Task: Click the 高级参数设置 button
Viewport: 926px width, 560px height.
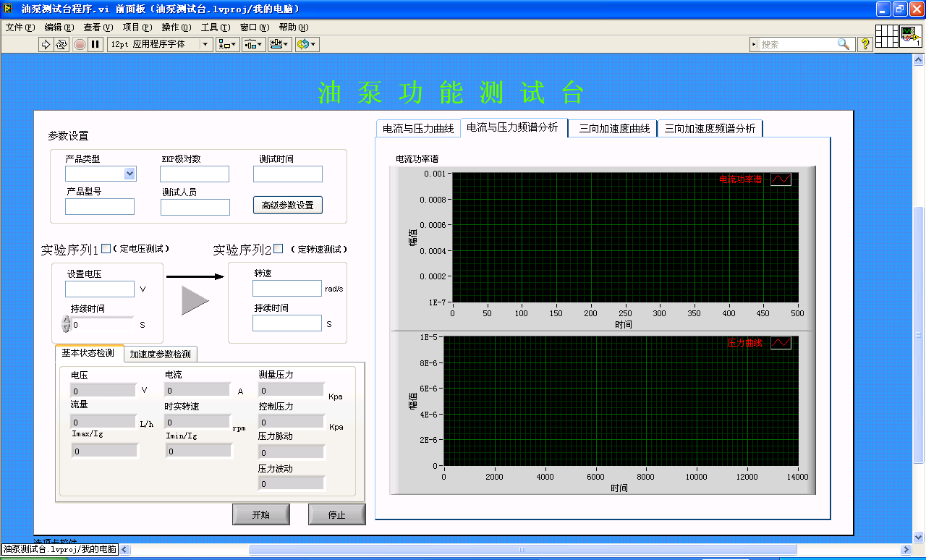Action: [x=287, y=205]
